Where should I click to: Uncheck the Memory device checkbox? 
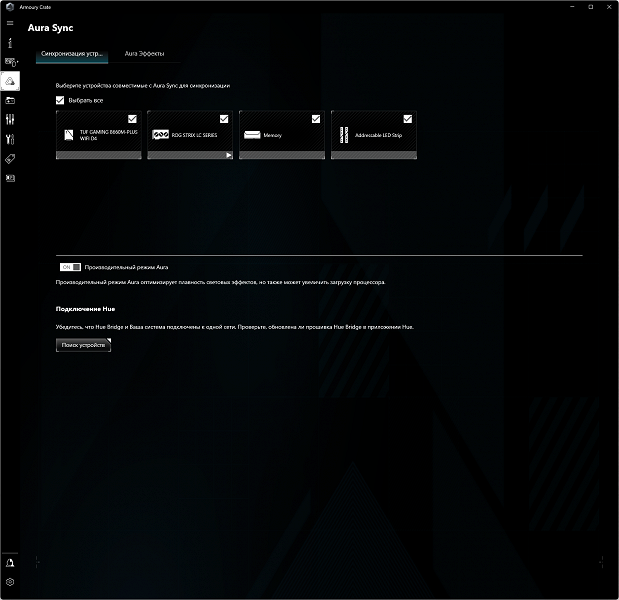[x=316, y=119]
